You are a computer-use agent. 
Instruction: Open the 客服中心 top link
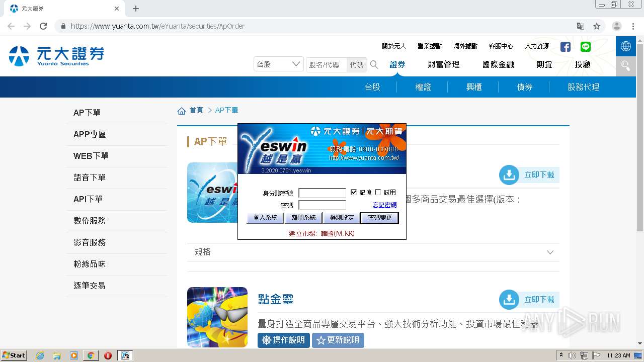pyautogui.click(x=501, y=46)
